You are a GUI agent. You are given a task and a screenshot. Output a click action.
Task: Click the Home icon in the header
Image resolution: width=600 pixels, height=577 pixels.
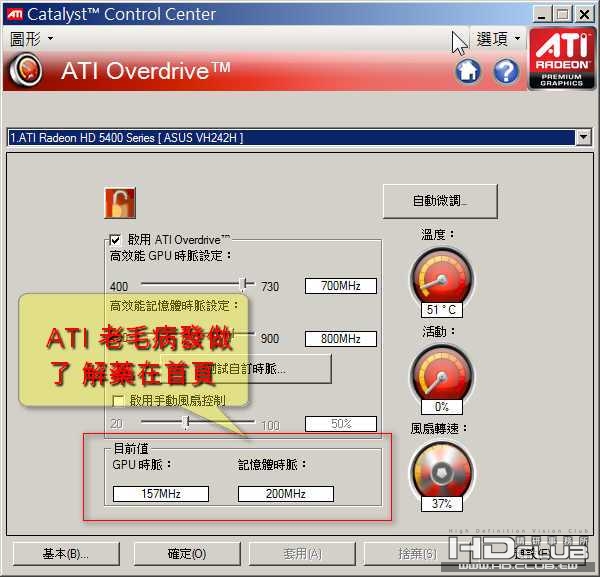[x=468, y=71]
